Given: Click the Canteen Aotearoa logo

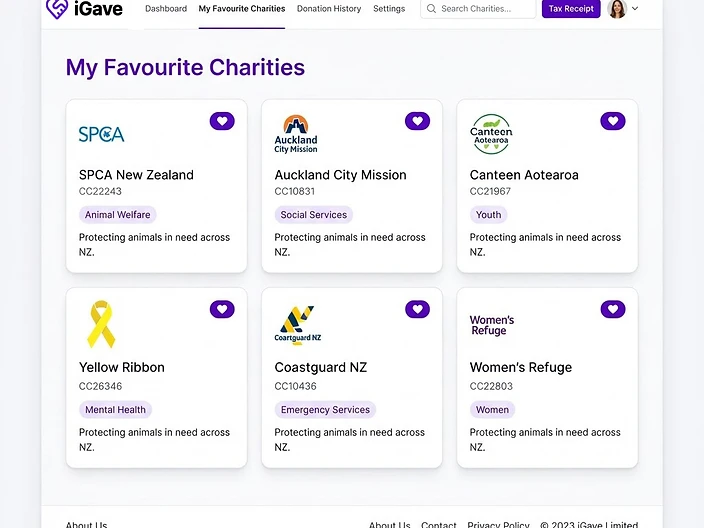Looking at the screenshot, I should click(491, 134).
